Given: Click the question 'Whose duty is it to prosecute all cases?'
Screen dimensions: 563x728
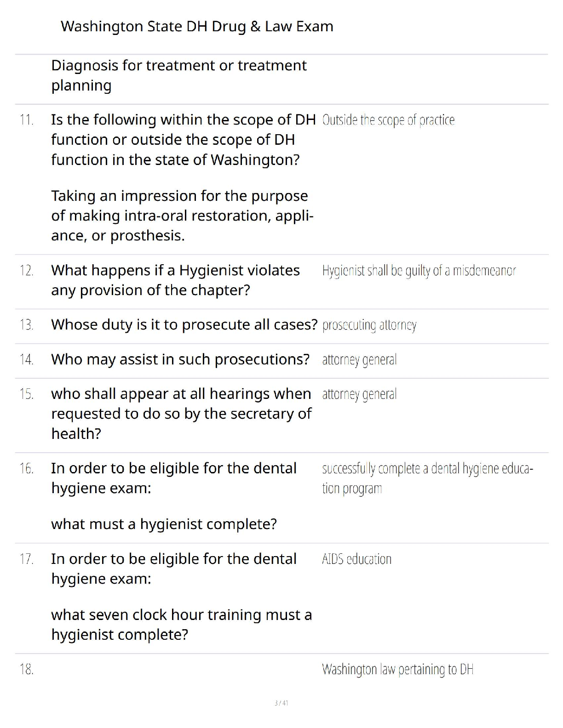Looking at the screenshot, I should click(184, 325).
